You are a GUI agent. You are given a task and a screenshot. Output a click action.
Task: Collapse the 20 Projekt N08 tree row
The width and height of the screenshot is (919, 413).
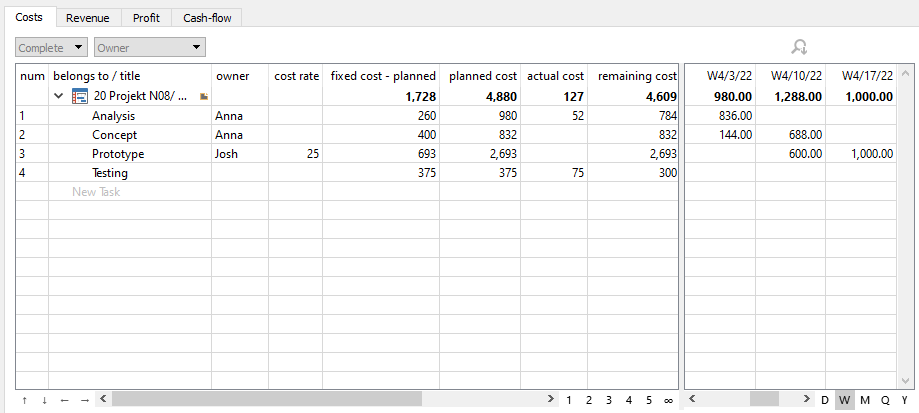[59, 97]
